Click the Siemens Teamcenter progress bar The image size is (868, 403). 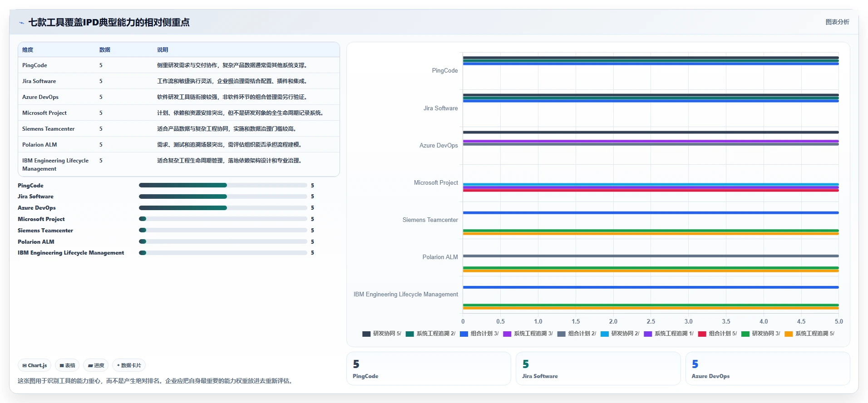pos(223,230)
